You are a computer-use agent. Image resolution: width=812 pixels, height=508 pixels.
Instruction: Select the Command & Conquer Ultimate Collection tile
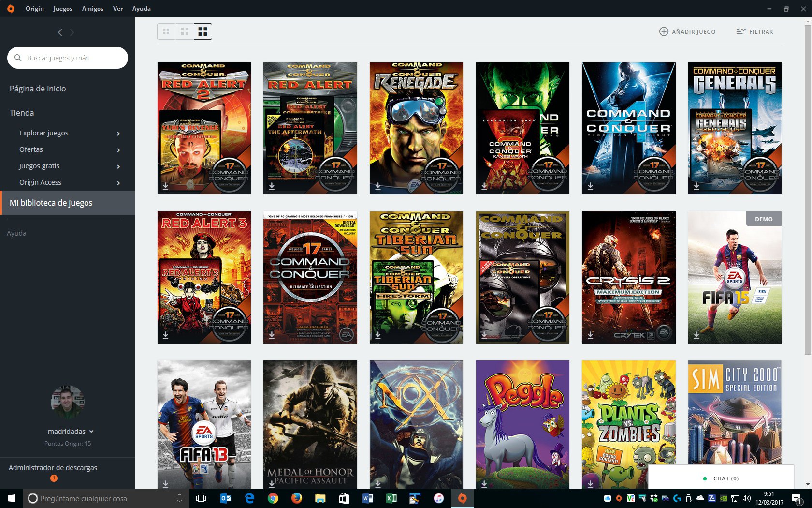pyautogui.click(x=310, y=277)
